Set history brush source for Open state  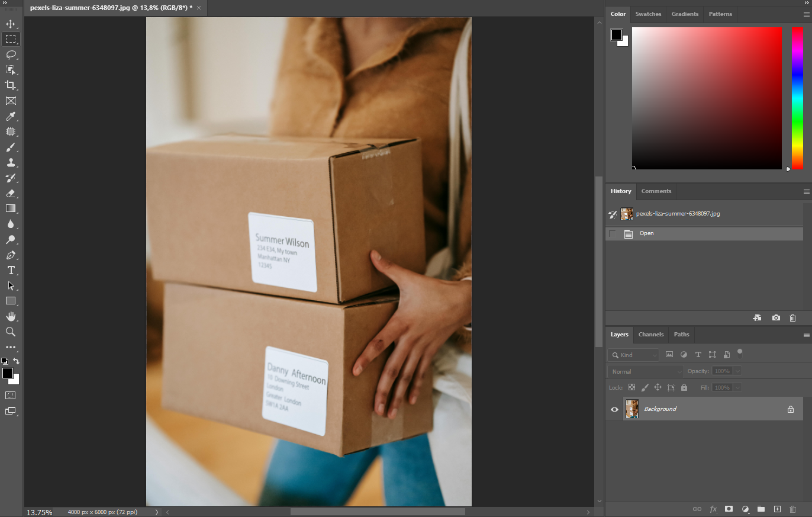coord(612,233)
